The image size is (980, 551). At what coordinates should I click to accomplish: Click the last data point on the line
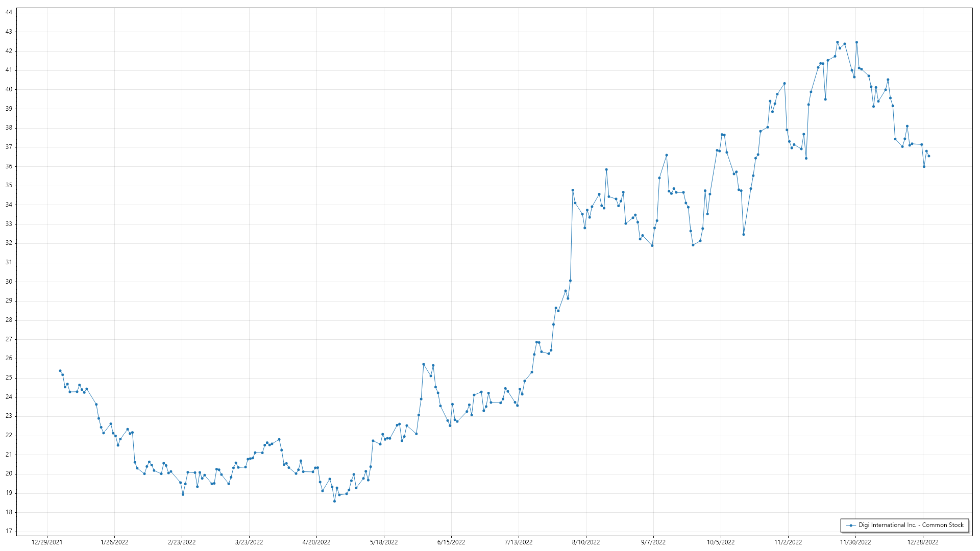coord(928,156)
